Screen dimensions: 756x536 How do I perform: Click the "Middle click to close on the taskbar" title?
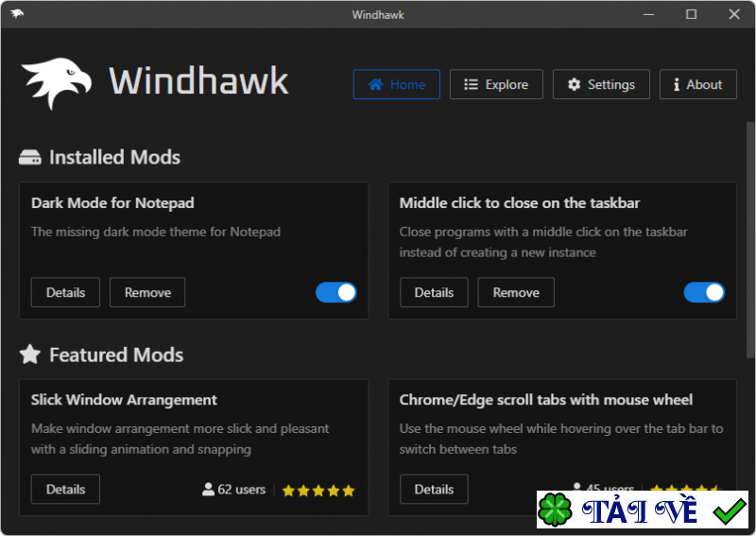point(520,203)
